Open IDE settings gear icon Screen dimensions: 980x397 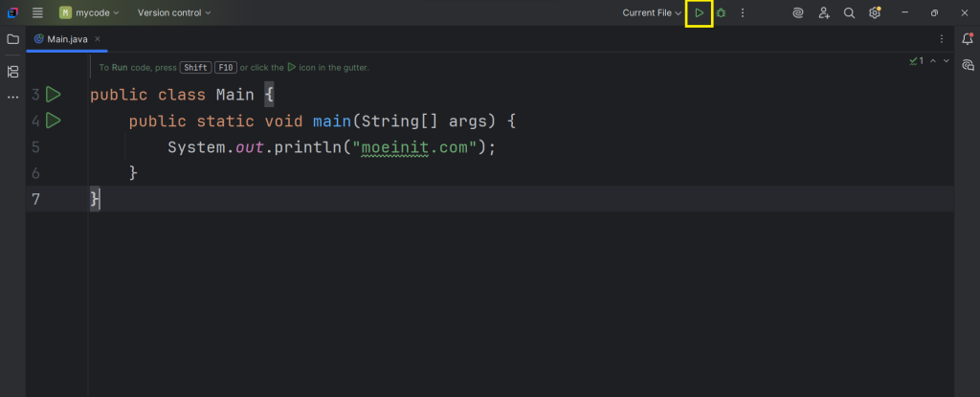[875, 12]
